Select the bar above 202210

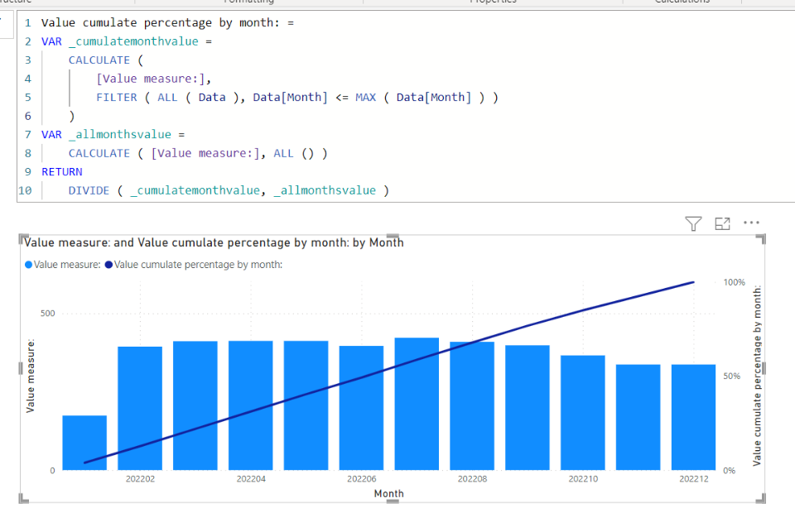582,413
